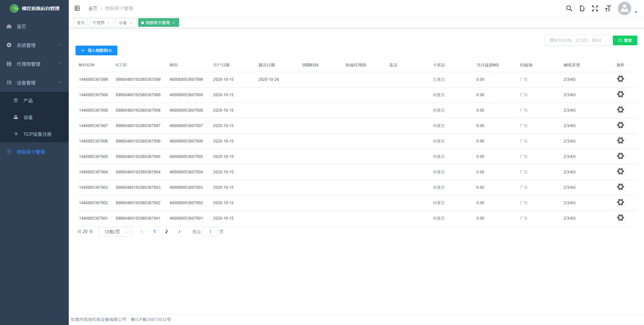Toggle fullscreen mode icon
This screenshot has height=325, width=644.
point(595,8)
